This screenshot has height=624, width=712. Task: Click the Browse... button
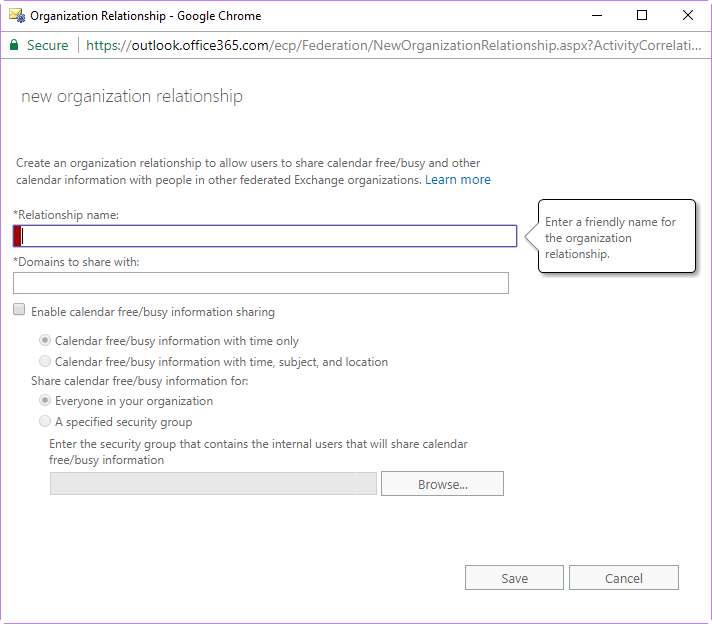(x=442, y=484)
